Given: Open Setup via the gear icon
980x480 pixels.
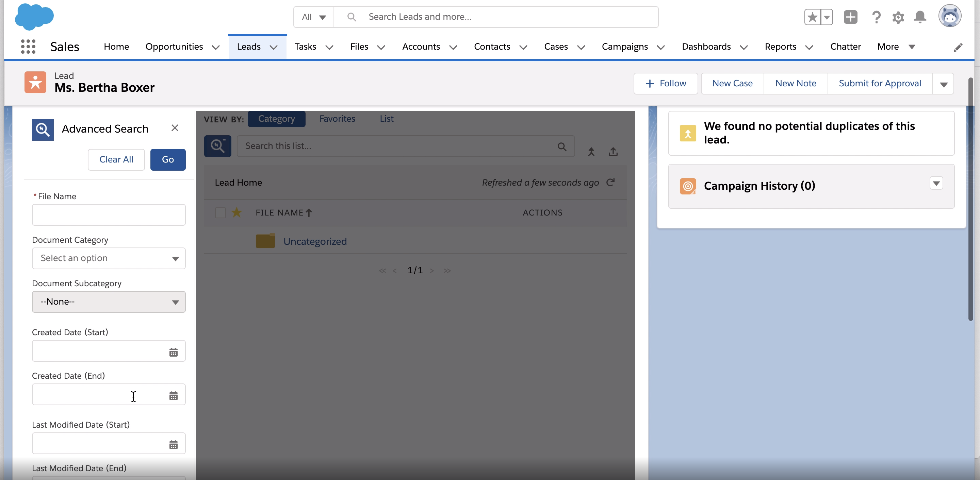Looking at the screenshot, I should (898, 17).
